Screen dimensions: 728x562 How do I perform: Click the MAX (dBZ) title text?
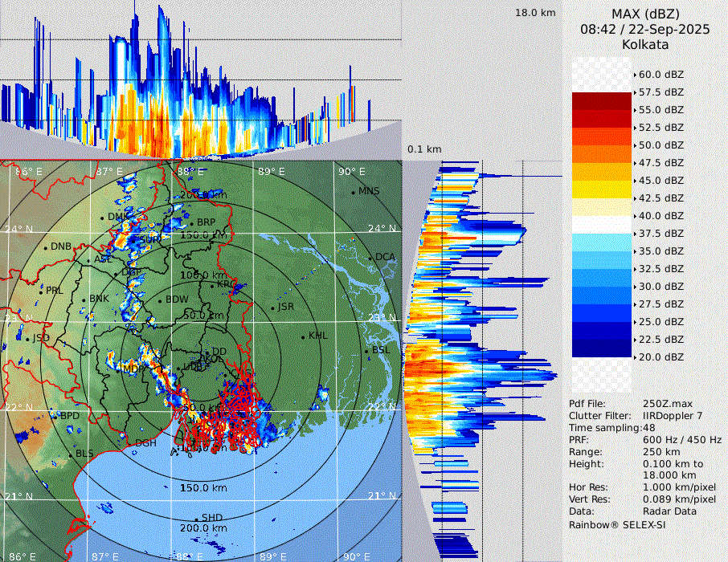(x=644, y=14)
